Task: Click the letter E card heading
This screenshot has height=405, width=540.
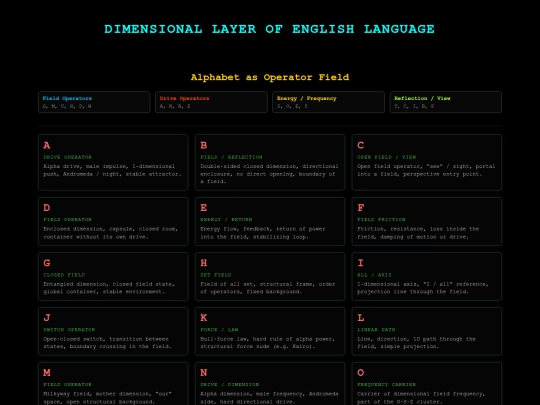Action: [204, 208]
